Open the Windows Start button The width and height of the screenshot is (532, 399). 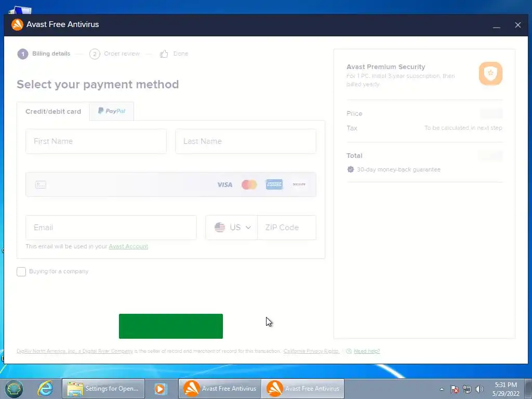click(x=14, y=389)
